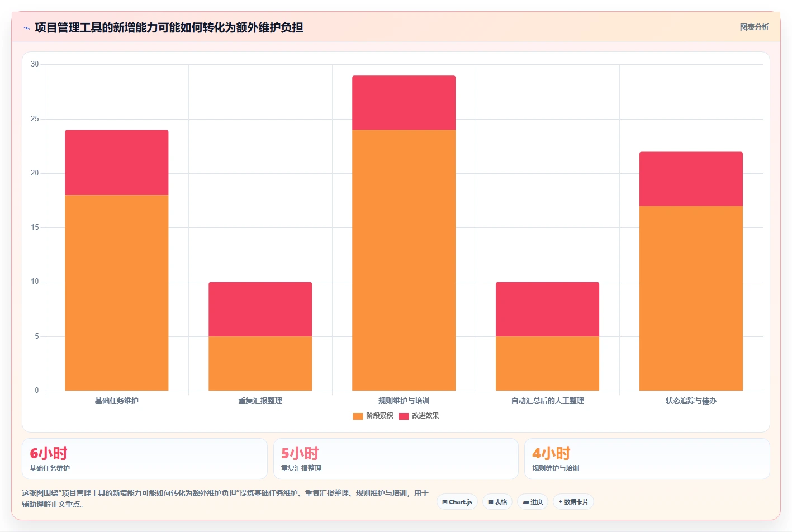Select the 数据卡片 tag

coord(573,502)
